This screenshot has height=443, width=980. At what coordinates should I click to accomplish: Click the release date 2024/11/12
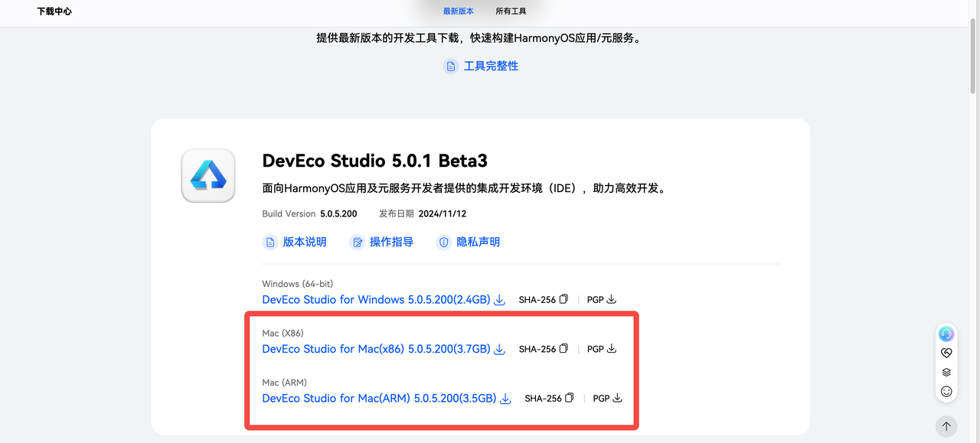point(443,214)
